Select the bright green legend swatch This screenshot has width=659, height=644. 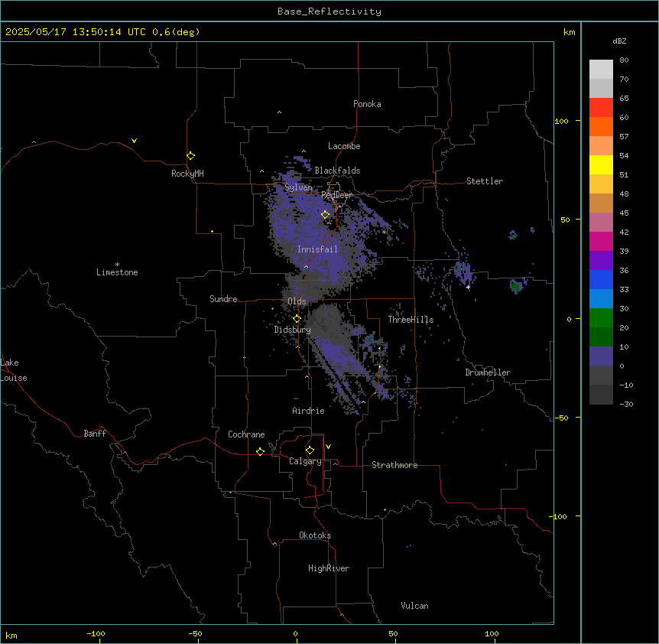coord(601,318)
